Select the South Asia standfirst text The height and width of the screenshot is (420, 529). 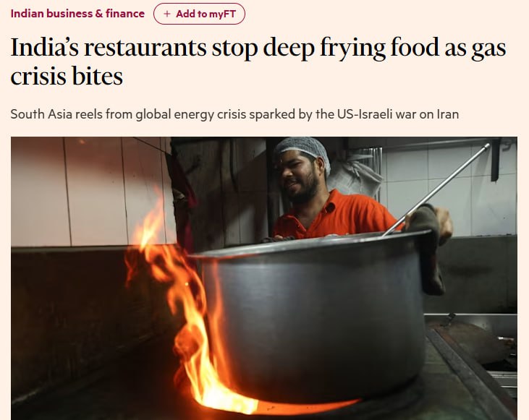pos(234,114)
